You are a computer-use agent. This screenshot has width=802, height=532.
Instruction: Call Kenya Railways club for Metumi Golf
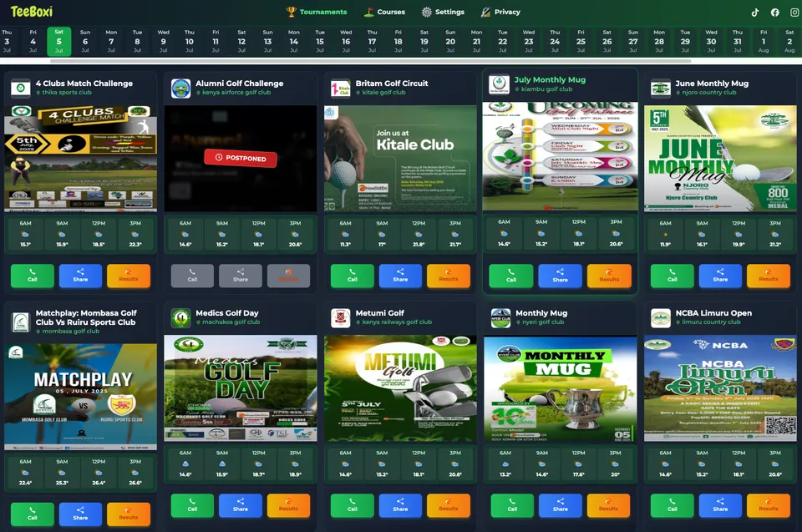(x=353, y=505)
